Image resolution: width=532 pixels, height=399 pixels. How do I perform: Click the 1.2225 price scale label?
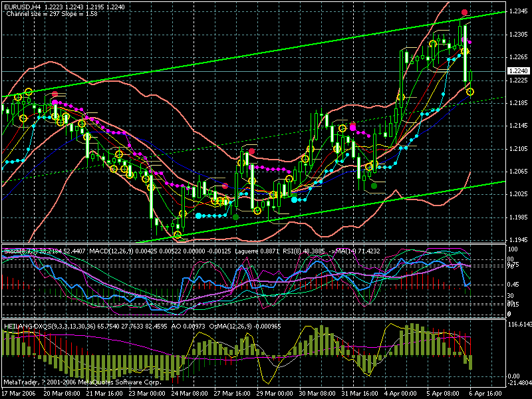click(x=518, y=80)
